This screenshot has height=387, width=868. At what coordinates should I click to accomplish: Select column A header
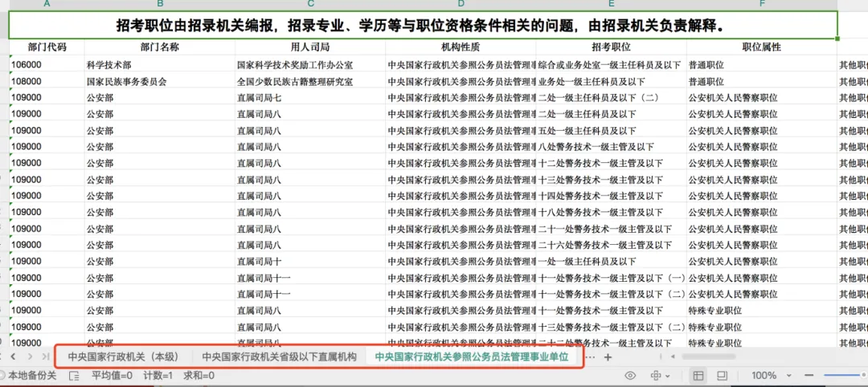47,5
